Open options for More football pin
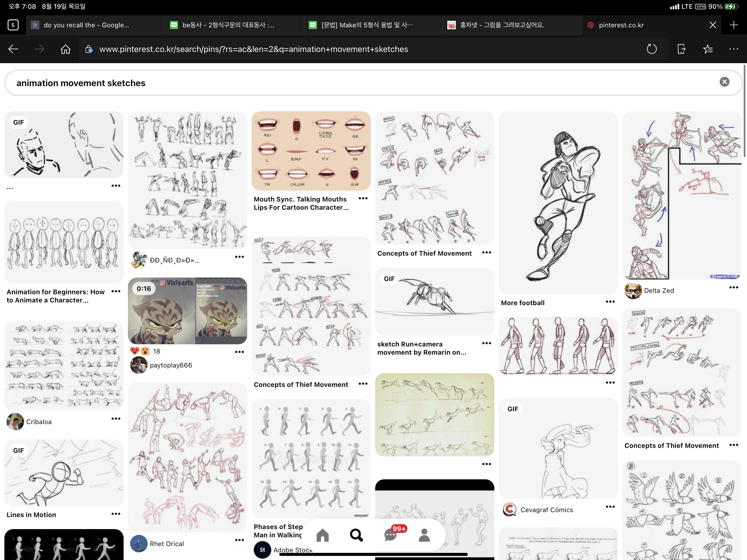 click(610, 302)
